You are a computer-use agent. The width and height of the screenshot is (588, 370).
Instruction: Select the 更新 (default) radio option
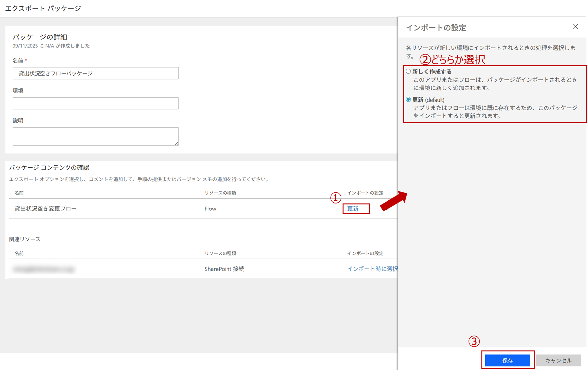tap(408, 99)
